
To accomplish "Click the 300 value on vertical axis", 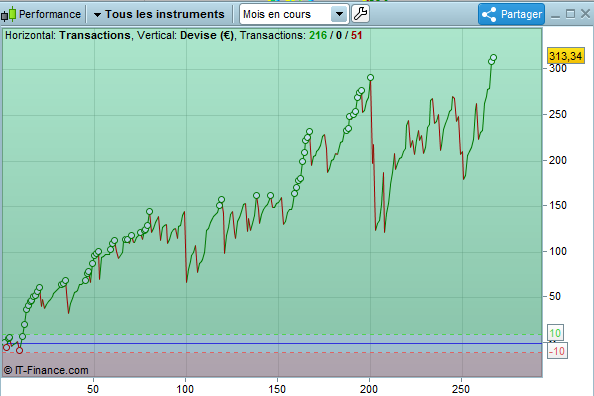I will (558, 69).
